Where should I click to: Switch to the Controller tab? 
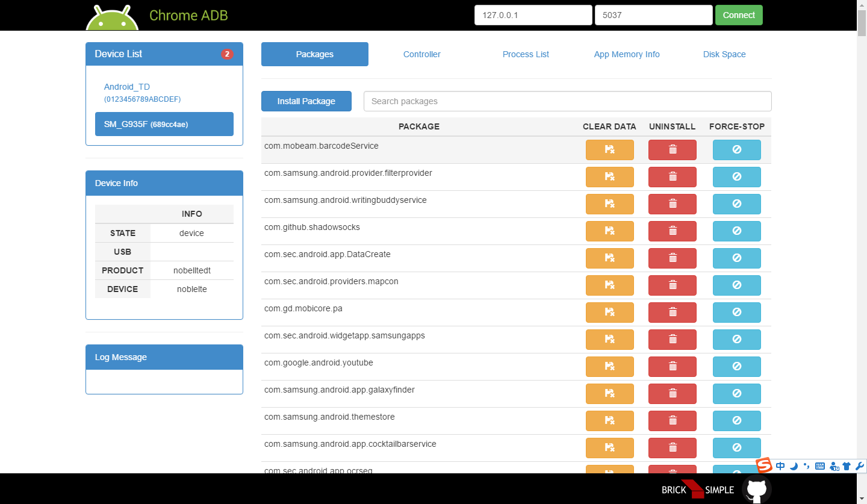tap(421, 54)
